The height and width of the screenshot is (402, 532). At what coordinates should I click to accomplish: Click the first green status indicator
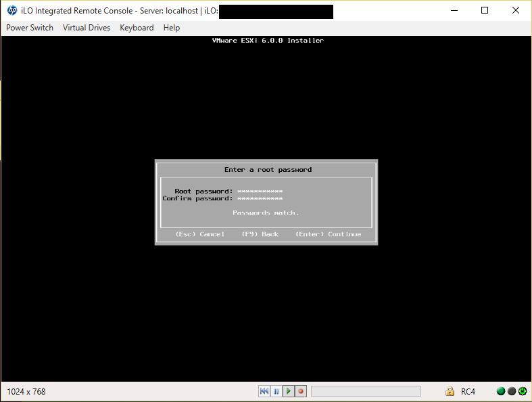[501, 391]
